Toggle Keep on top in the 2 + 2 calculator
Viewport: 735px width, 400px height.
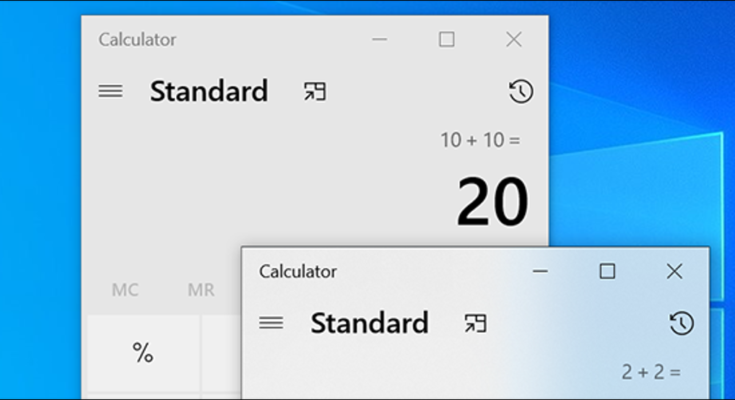[475, 323]
